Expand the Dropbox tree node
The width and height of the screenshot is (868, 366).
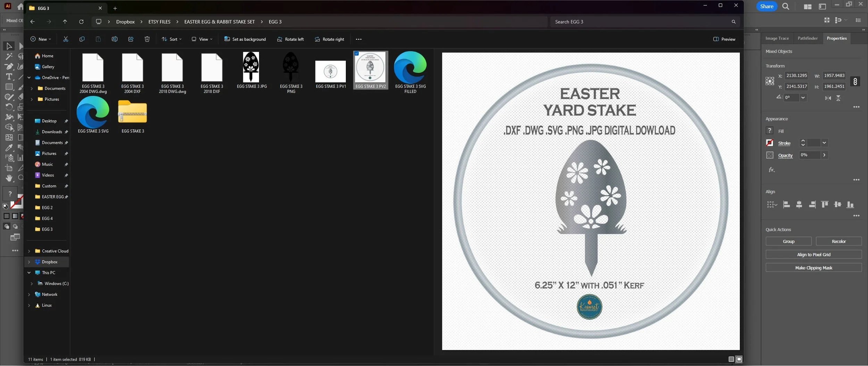coord(29,262)
